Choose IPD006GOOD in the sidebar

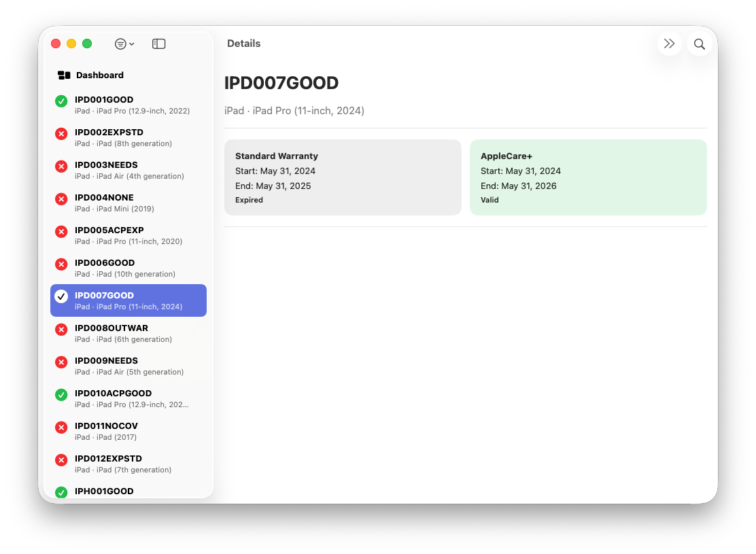pyautogui.click(x=128, y=268)
